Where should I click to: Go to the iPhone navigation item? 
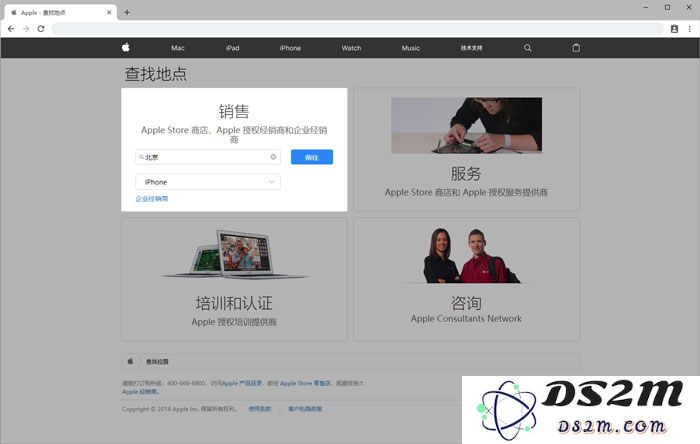[290, 48]
